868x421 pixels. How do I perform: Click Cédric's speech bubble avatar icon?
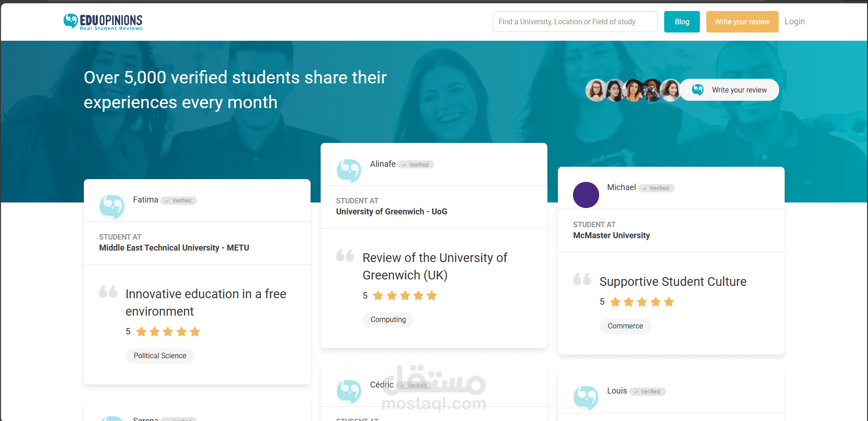[x=349, y=391]
